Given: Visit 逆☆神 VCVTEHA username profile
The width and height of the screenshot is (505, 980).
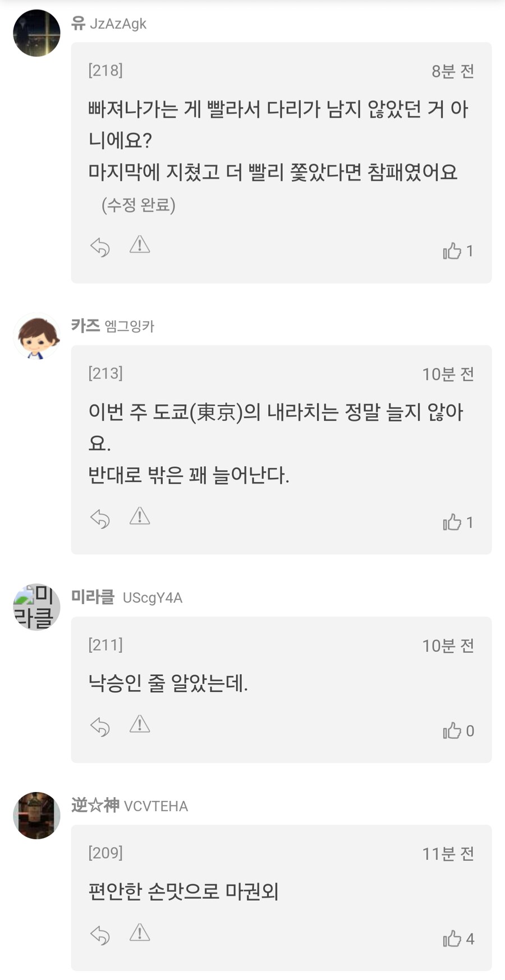Looking at the screenshot, I should point(129,806).
